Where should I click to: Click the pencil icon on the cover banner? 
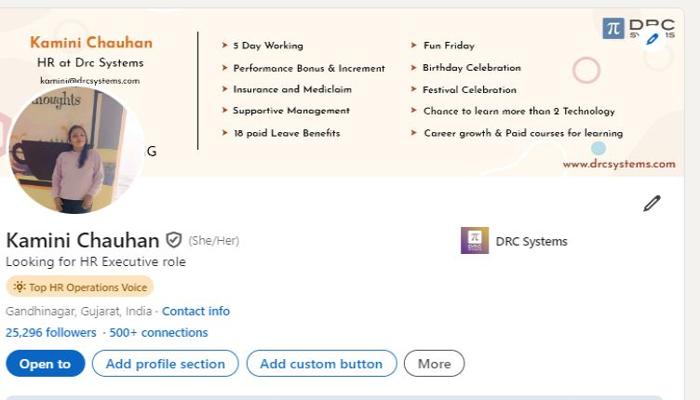(x=653, y=39)
